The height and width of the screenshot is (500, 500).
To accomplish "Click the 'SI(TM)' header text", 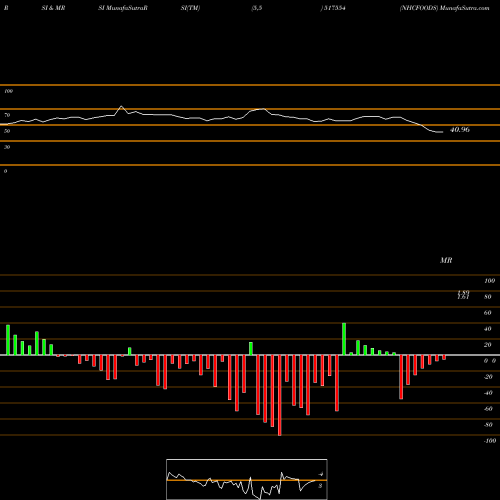I will [190, 8].
